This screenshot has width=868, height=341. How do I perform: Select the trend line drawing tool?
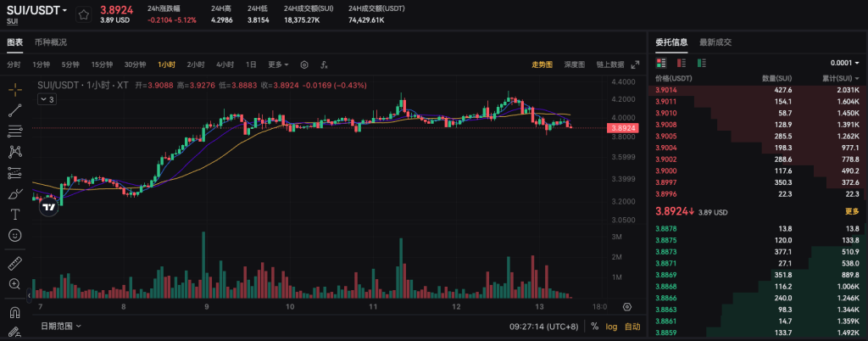coord(15,109)
